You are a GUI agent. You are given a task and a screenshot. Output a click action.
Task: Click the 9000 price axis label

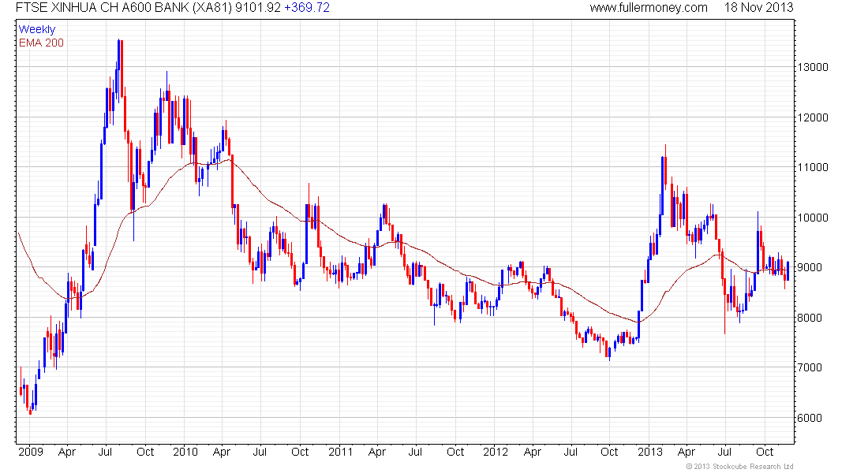click(810, 267)
